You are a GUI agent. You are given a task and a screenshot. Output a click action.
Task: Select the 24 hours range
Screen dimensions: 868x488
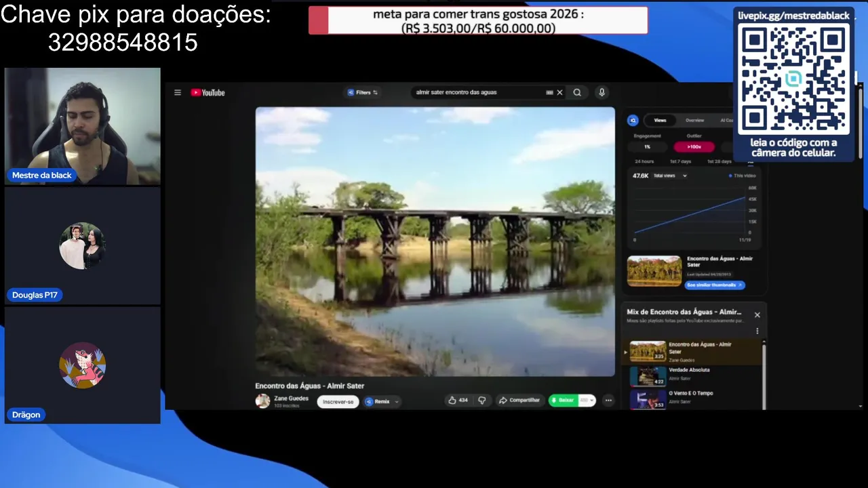pyautogui.click(x=644, y=162)
